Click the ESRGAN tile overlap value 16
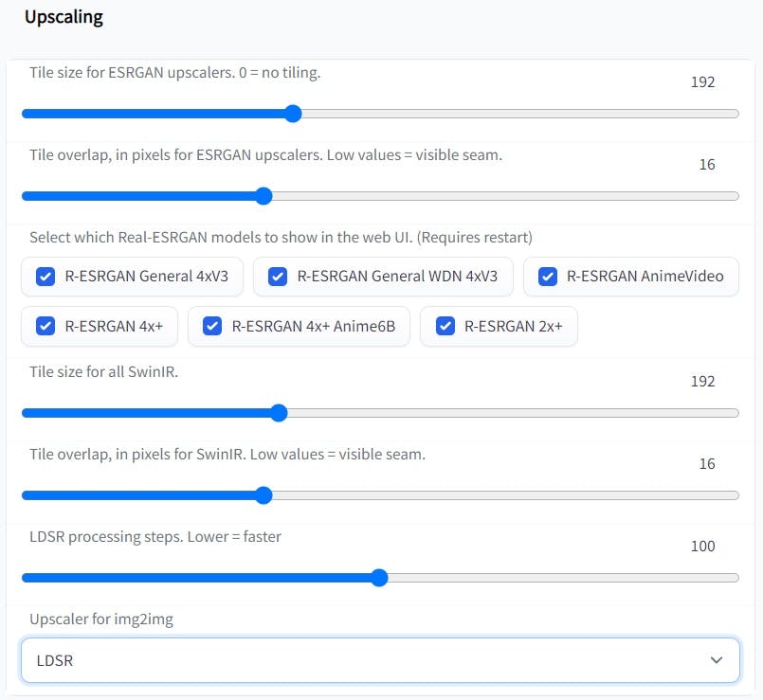763x700 pixels. tap(707, 165)
